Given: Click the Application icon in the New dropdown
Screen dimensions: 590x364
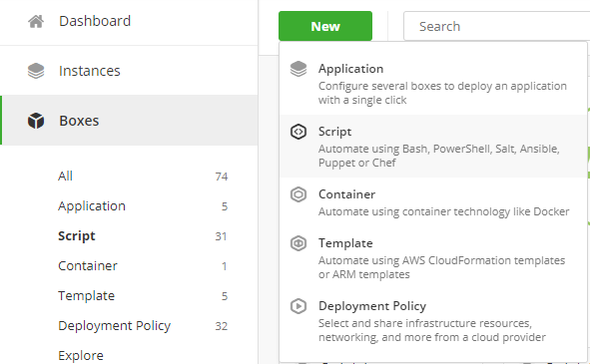Looking at the screenshot, I should (x=298, y=69).
